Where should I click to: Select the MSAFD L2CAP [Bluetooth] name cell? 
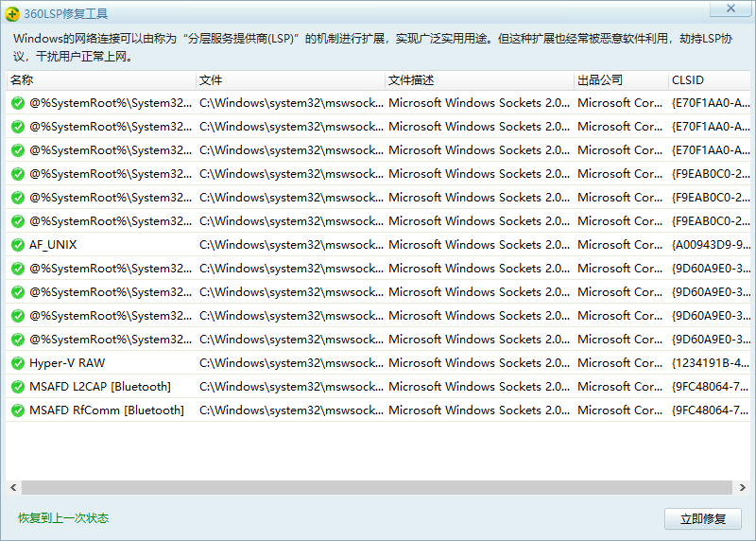coord(100,387)
